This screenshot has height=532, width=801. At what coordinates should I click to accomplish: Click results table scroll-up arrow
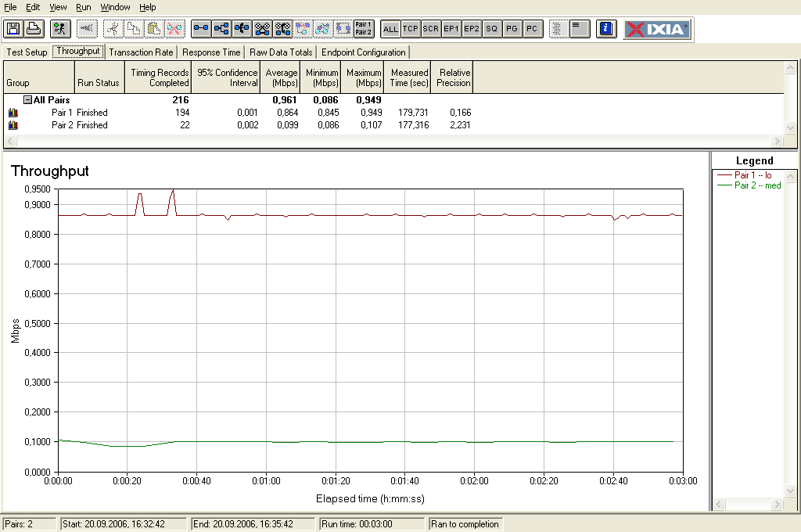coord(790,68)
